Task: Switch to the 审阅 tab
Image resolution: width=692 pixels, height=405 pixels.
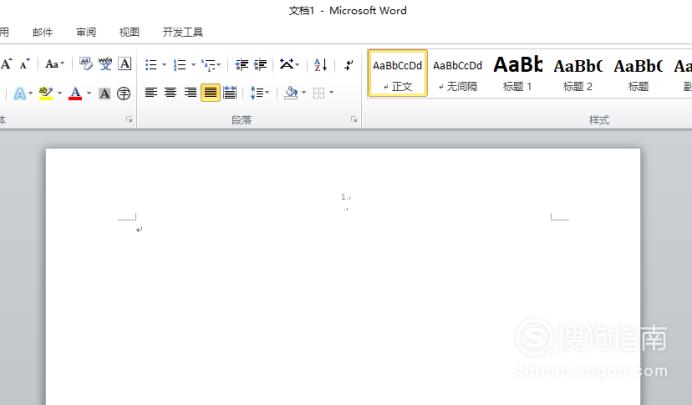Action: 86,32
